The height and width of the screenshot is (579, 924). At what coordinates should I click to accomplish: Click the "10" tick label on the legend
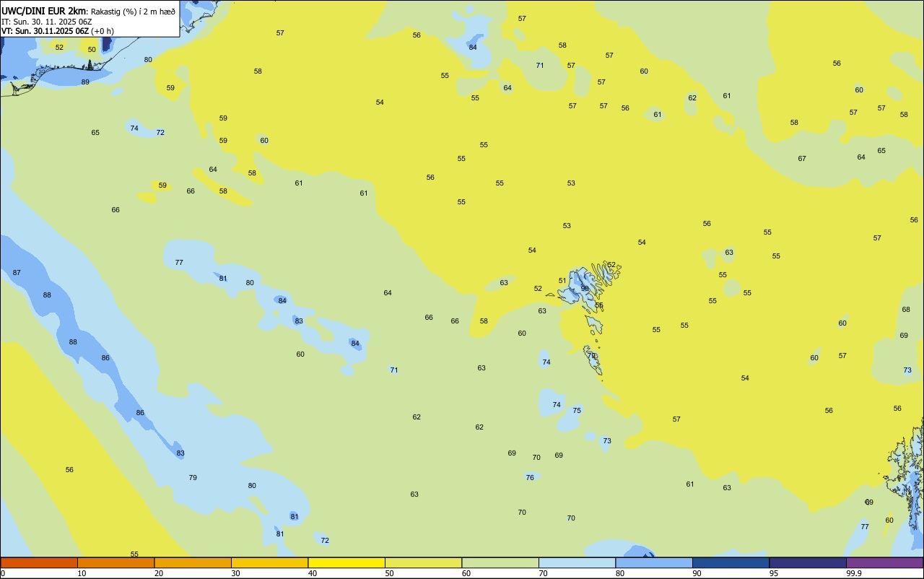pyautogui.click(x=82, y=573)
